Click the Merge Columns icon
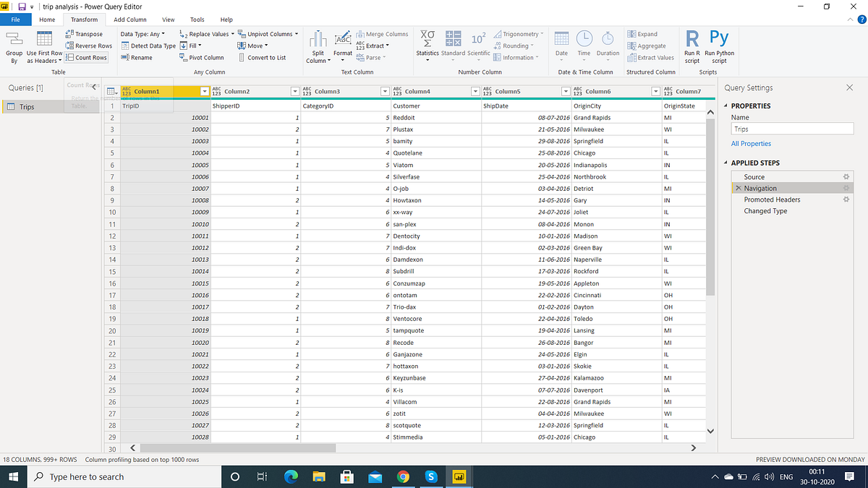 (383, 33)
